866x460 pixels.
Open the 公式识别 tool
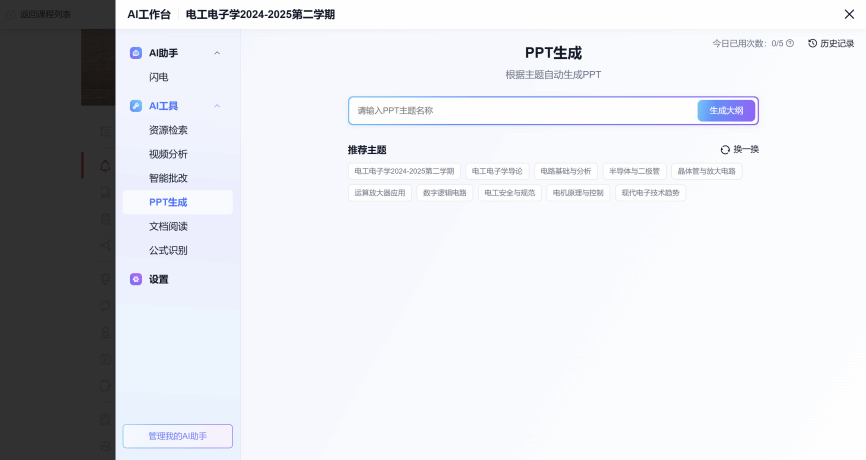click(168, 250)
